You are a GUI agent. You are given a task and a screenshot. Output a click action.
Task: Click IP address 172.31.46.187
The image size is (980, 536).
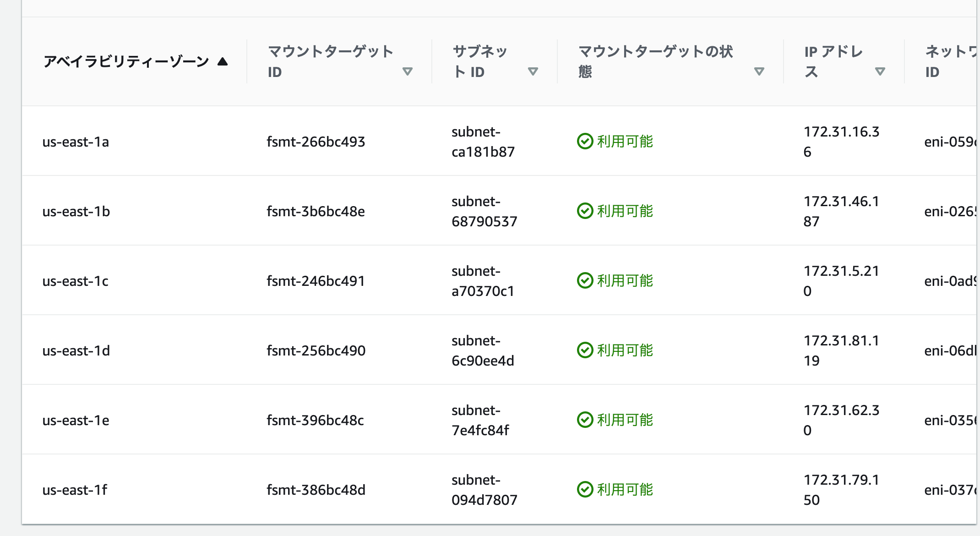(x=841, y=212)
